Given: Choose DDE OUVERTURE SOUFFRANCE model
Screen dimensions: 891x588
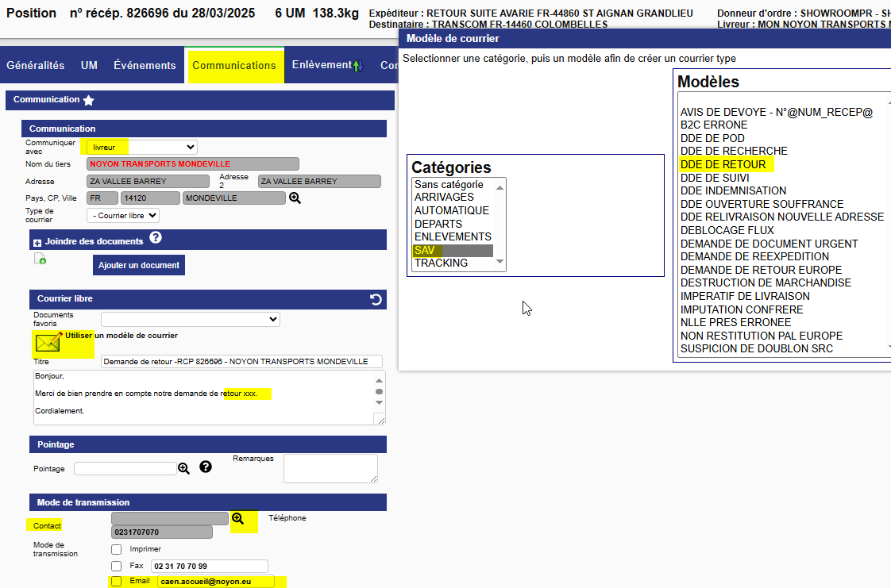Looking at the screenshot, I should pyautogui.click(x=762, y=204).
